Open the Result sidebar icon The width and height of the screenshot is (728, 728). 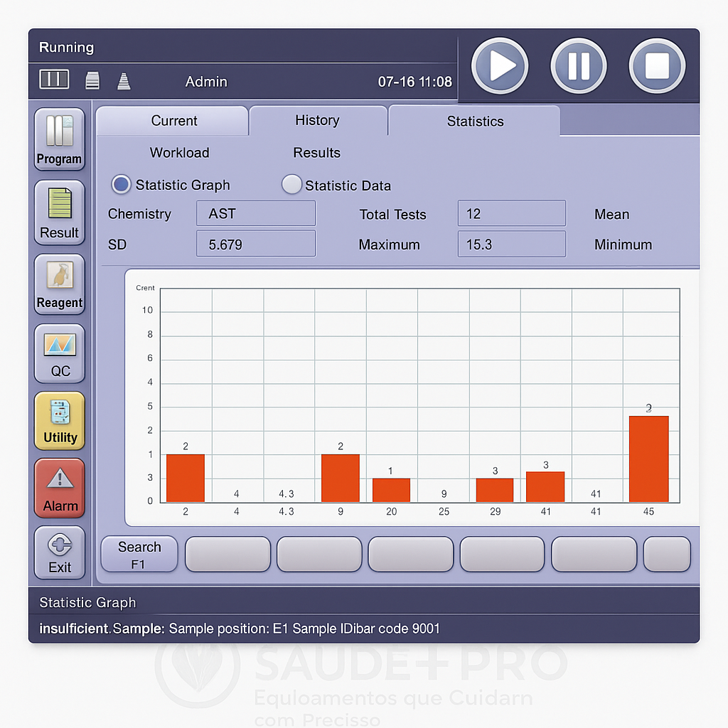60,212
